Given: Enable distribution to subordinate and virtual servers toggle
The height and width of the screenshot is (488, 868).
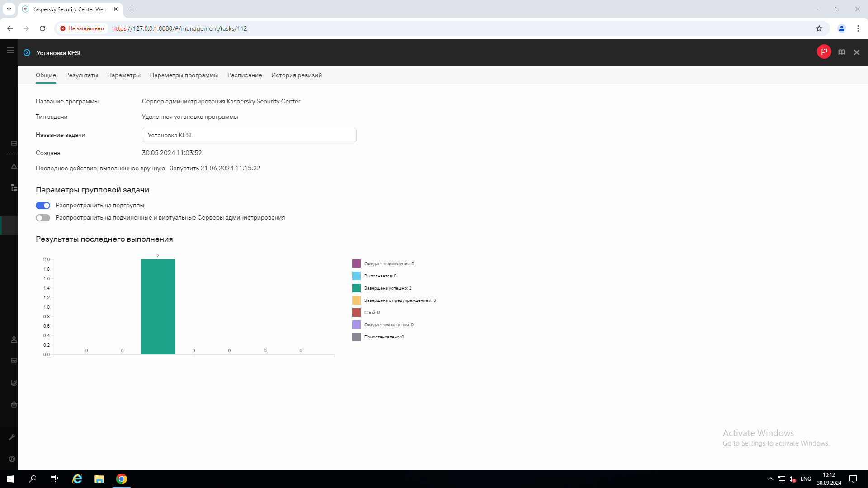Looking at the screenshot, I should (43, 218).
